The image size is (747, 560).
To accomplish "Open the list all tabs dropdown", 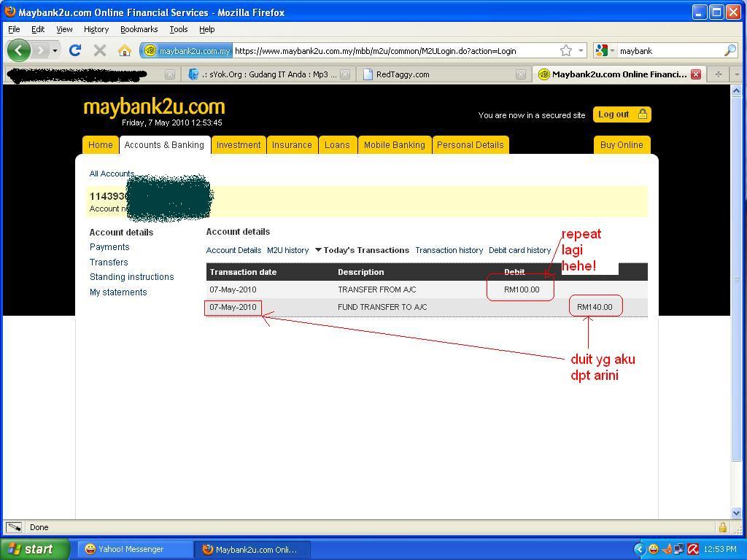I will point(737,74).
